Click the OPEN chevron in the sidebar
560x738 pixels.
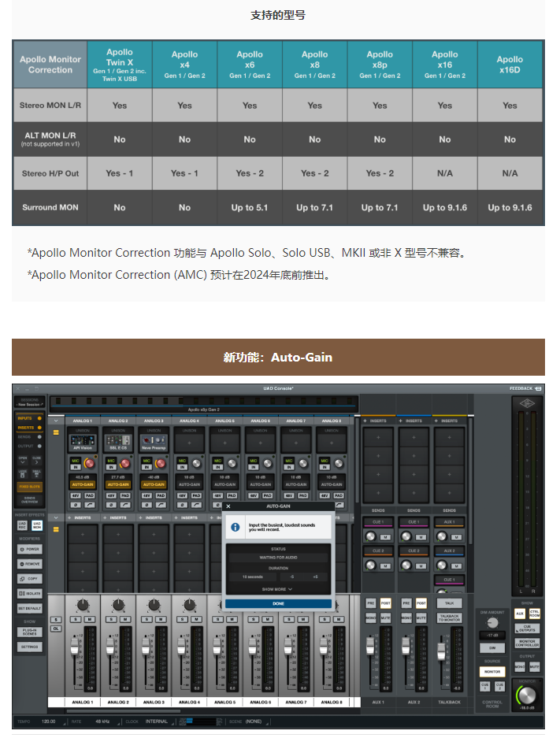[23, 460]
